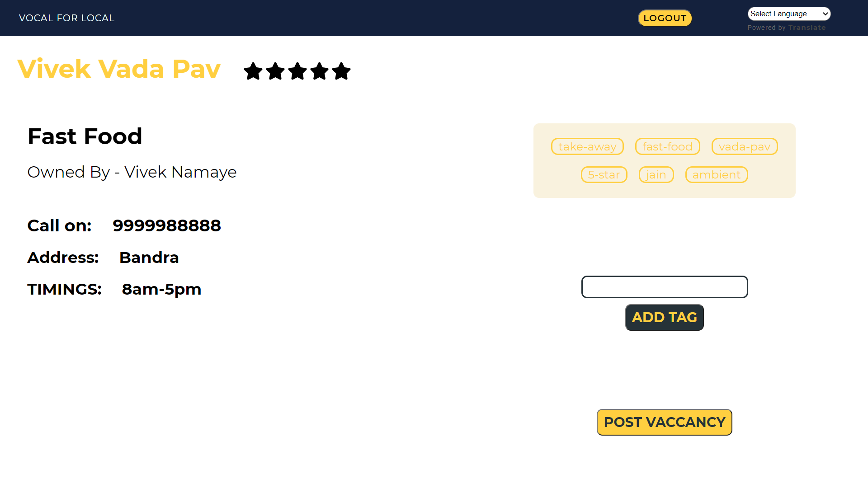Expand language options in translator
This screenshot has height=488, width=868.
coord(788,13)
